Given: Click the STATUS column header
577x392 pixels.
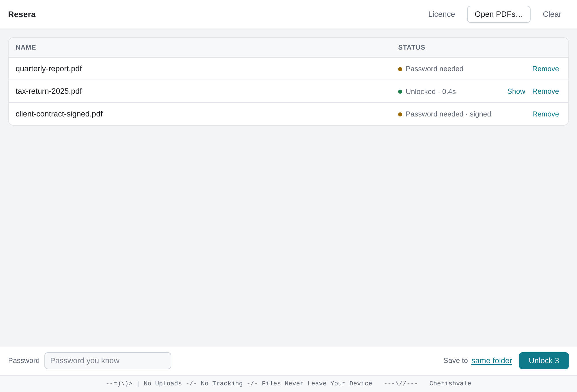Looking at the screenshot, I should pos(412,48).
